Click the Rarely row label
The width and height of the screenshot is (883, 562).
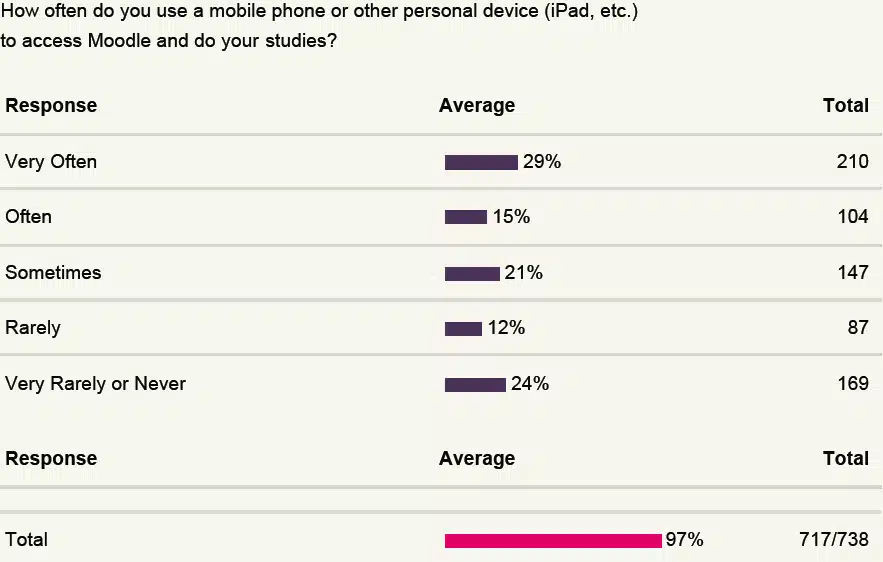point(33,328)
